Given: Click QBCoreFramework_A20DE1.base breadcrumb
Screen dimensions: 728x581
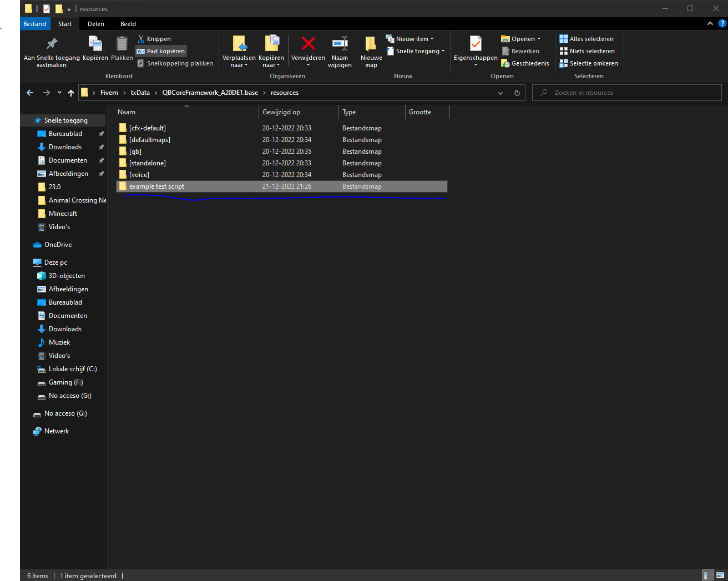Looking at the screenshot, I should pos(210,93).
